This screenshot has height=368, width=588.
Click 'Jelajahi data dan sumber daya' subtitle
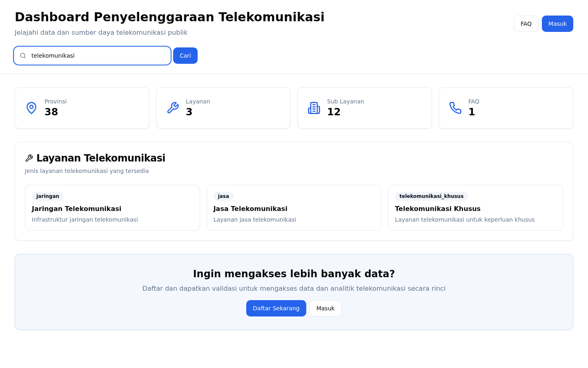pyautogui.click(x=101, y=33)
